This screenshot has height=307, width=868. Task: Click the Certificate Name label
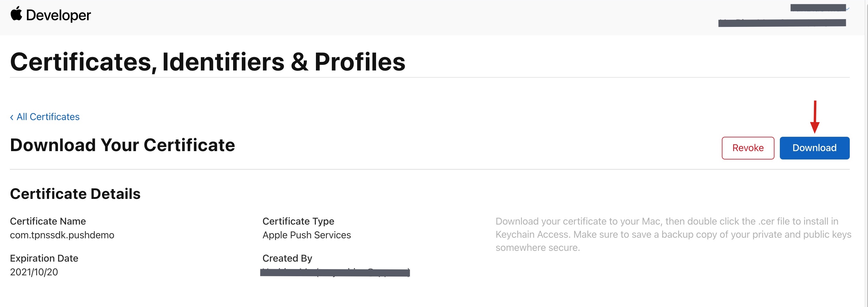pos(48,221)
